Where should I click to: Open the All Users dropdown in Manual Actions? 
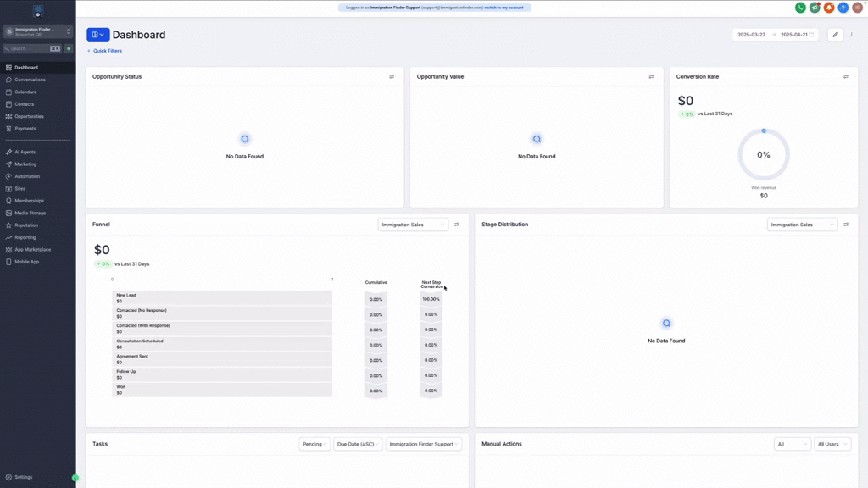[x=832, y=444]
